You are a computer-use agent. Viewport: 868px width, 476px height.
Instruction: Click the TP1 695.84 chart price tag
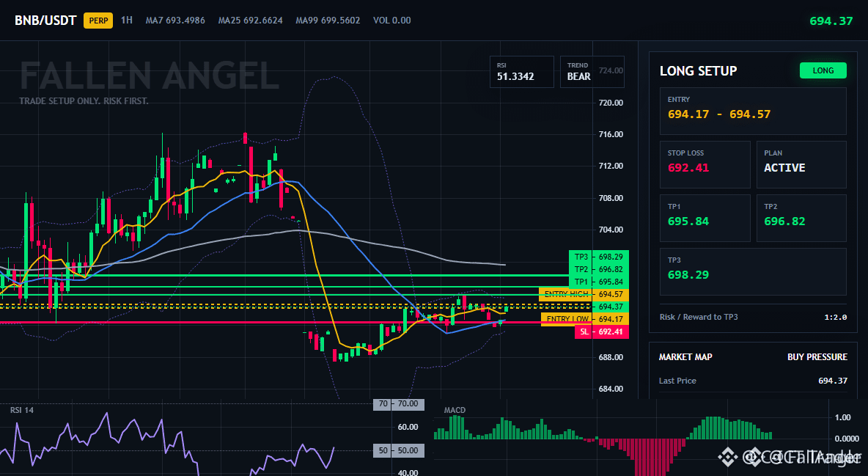click(599, 282)
